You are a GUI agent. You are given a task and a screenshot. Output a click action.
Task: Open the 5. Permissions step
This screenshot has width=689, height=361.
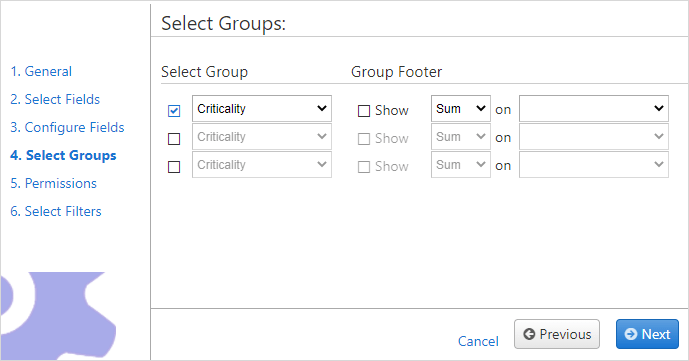click(53, 183)
